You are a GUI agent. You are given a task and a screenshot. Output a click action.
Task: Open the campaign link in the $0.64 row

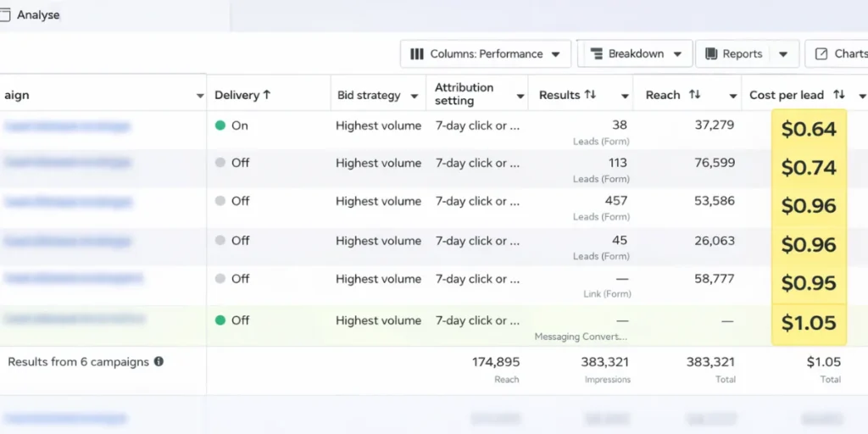pyautogui.click(x=67, y=126)
